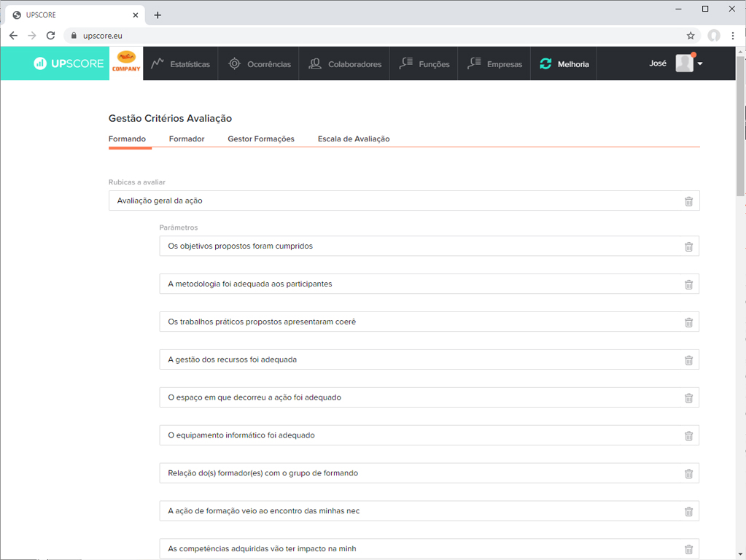The image size is (746, 560).
Task: Click the Empresas icon in navbar
Action: 474,63
